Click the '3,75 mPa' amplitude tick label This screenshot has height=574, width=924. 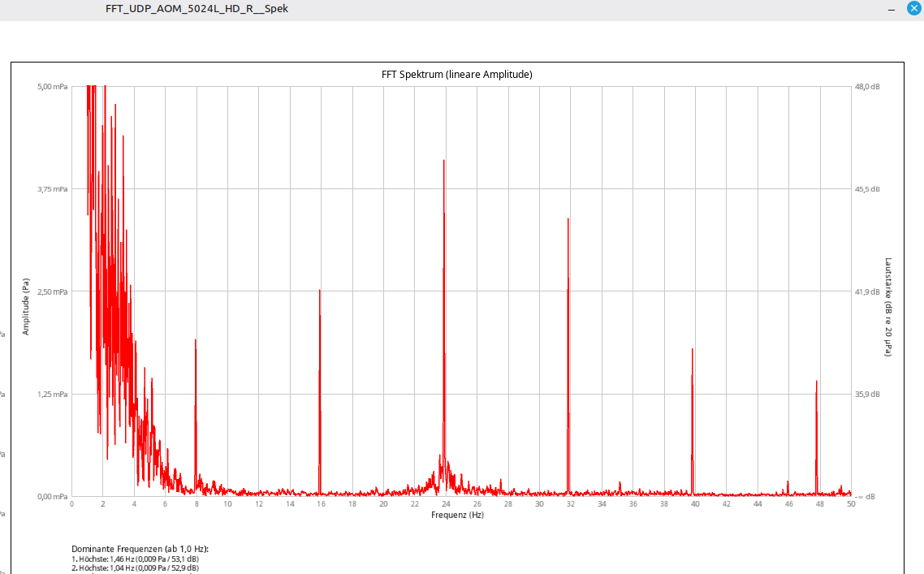click(53, 189)
